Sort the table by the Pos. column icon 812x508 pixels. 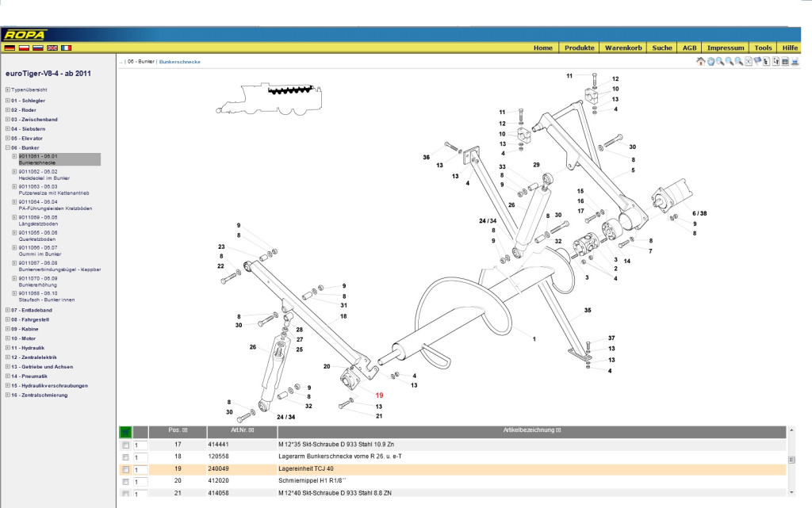tap(185, 430)
